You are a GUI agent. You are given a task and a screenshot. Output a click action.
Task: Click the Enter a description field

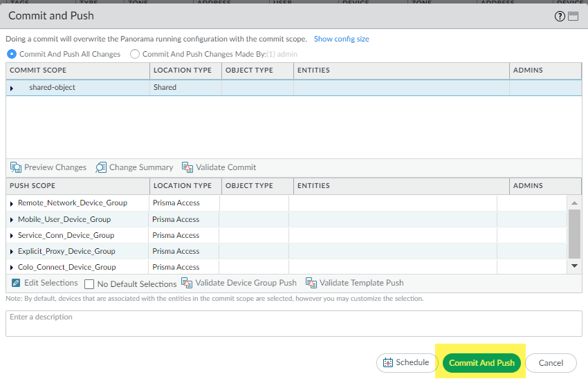293,324
